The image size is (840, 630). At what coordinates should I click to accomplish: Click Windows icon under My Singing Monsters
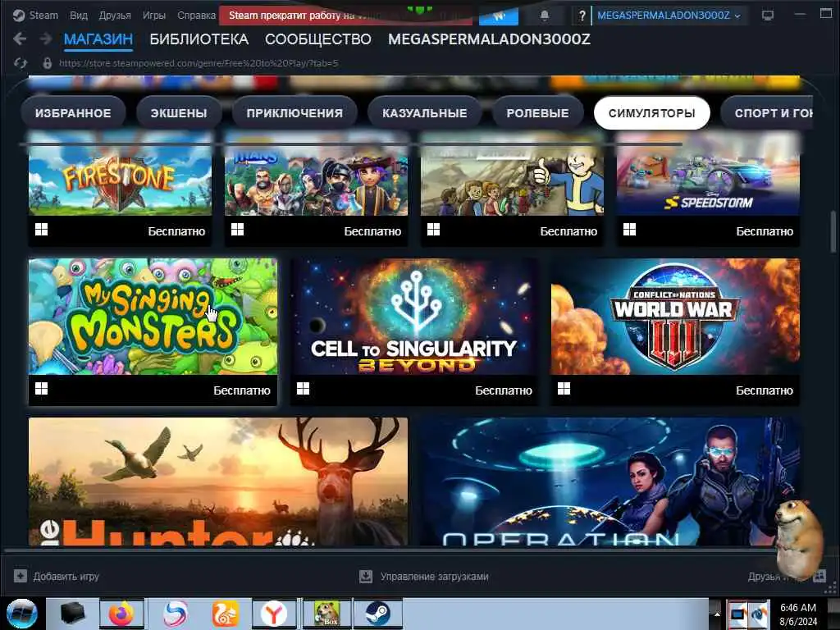click(41, 388)
